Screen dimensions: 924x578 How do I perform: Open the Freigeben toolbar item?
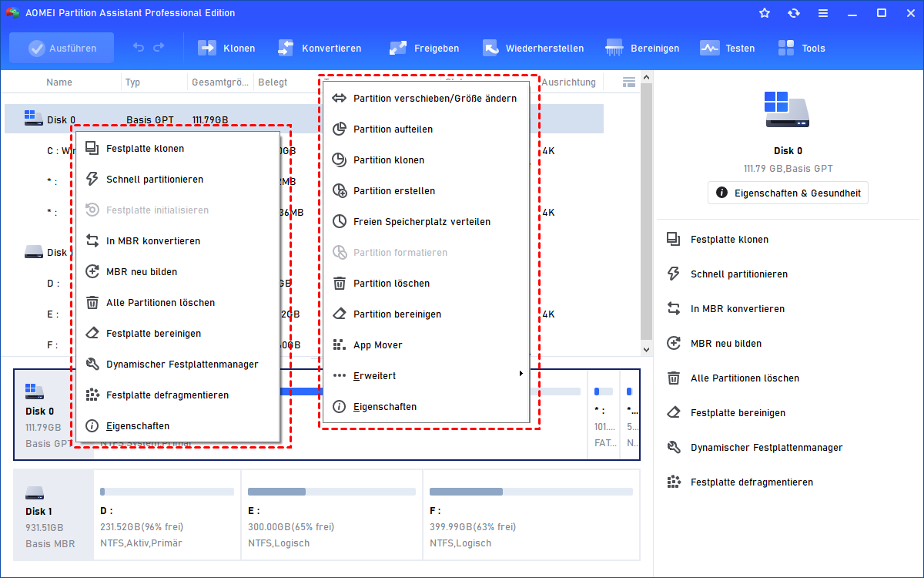[423, 48]
